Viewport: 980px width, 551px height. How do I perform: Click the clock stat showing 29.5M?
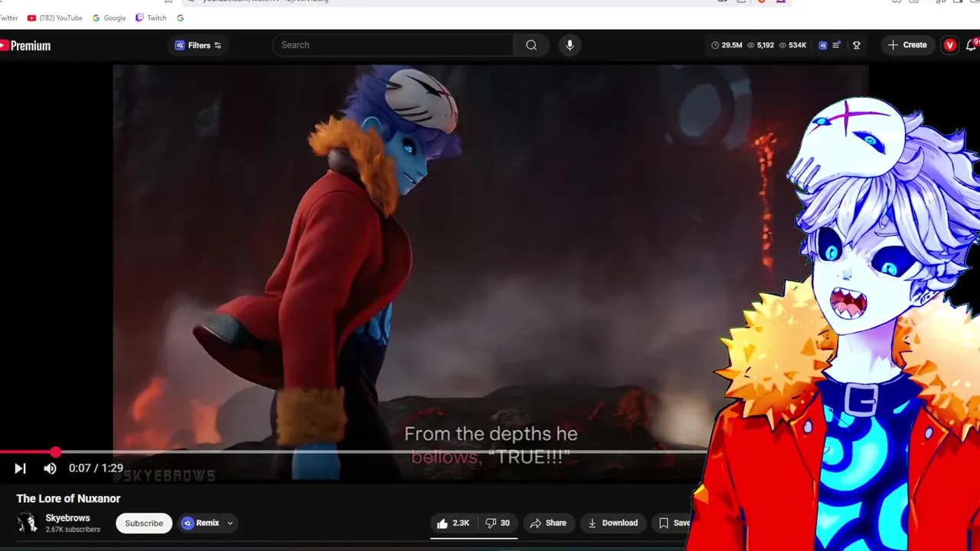click(x=727, y=45)
